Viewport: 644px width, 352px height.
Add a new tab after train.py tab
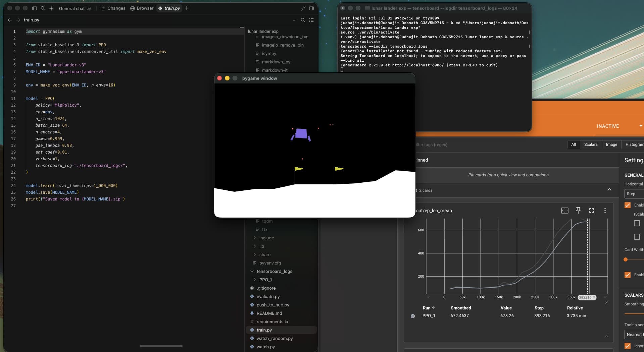187,8
